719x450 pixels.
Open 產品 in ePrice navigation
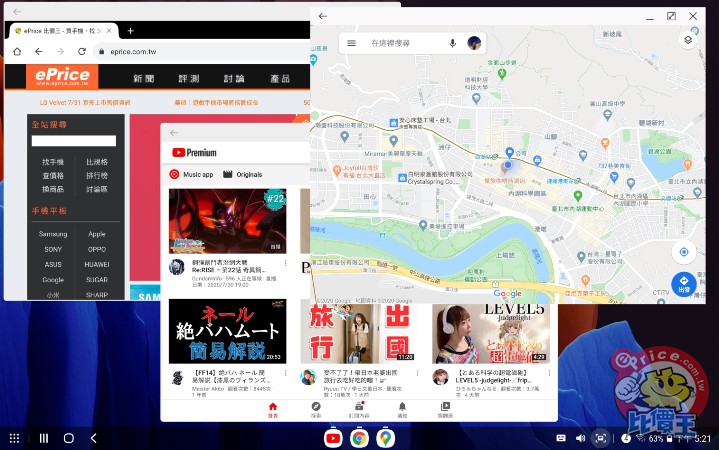(280, 78)
